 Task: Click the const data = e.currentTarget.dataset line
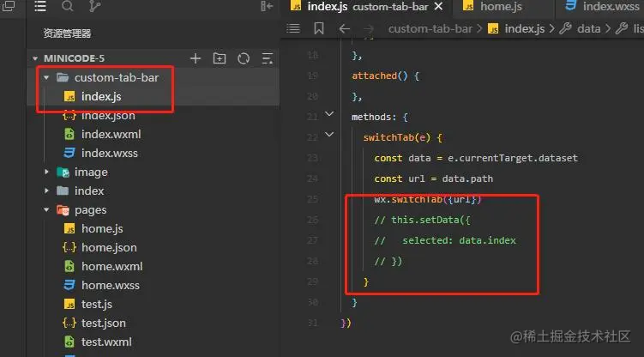point(476,158)
